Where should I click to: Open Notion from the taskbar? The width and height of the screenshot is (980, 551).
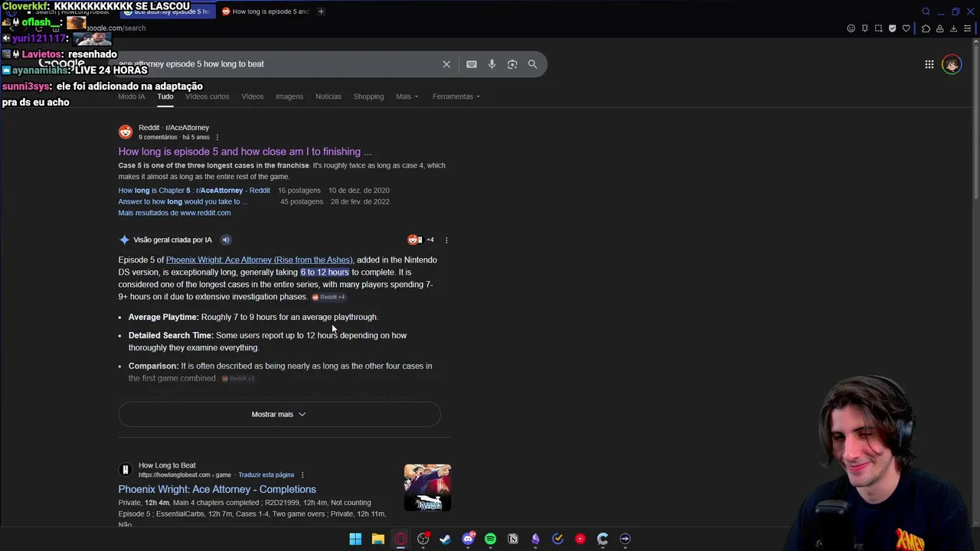click(x=513, y=539)
